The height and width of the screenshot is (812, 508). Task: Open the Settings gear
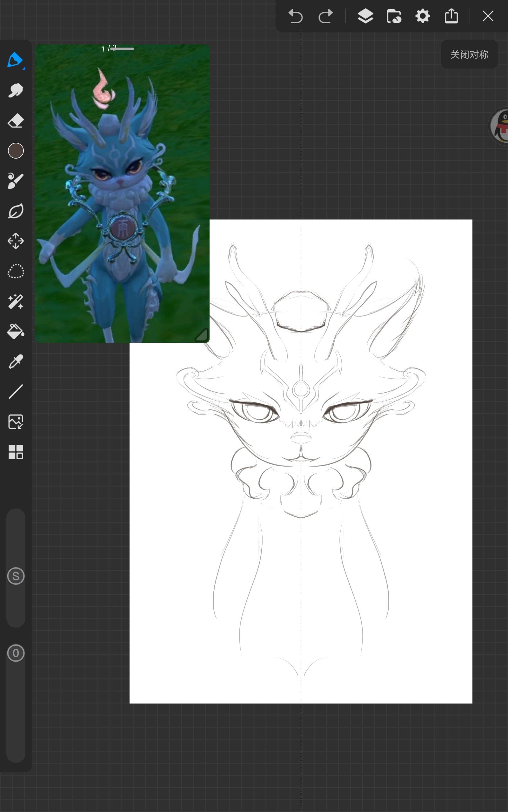(422, 16)
